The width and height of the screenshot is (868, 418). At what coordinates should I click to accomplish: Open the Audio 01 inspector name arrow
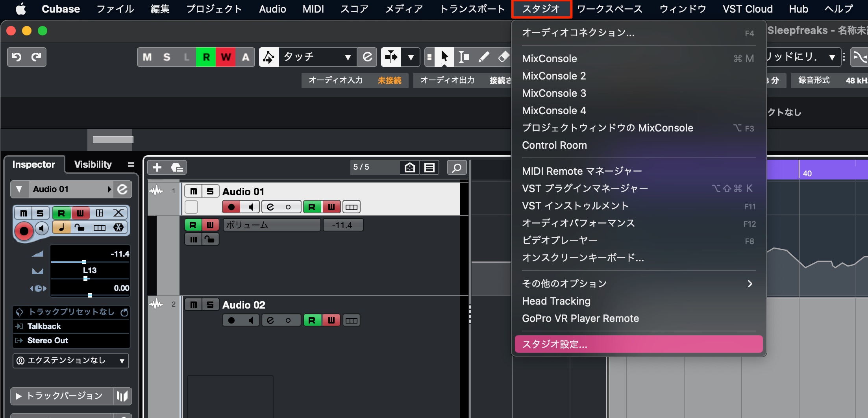click(109, 189)
